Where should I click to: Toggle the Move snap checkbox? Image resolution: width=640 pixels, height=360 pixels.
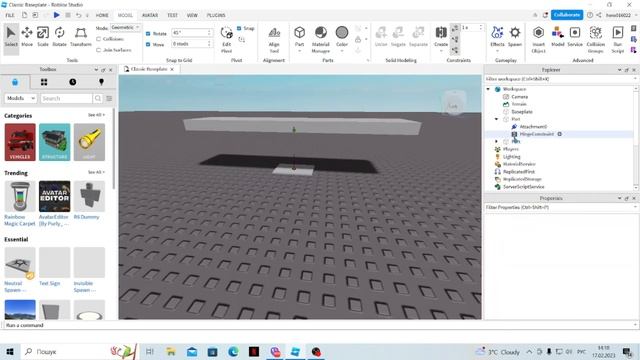click(148, 44)
